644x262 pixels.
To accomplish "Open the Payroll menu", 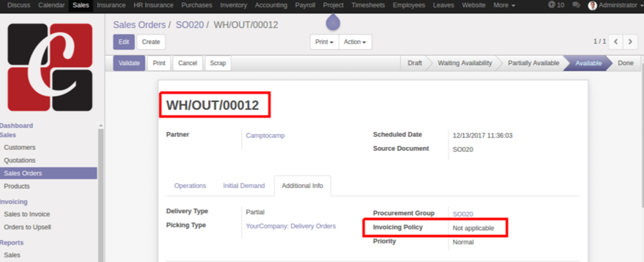I will click(x=305, y=5).
